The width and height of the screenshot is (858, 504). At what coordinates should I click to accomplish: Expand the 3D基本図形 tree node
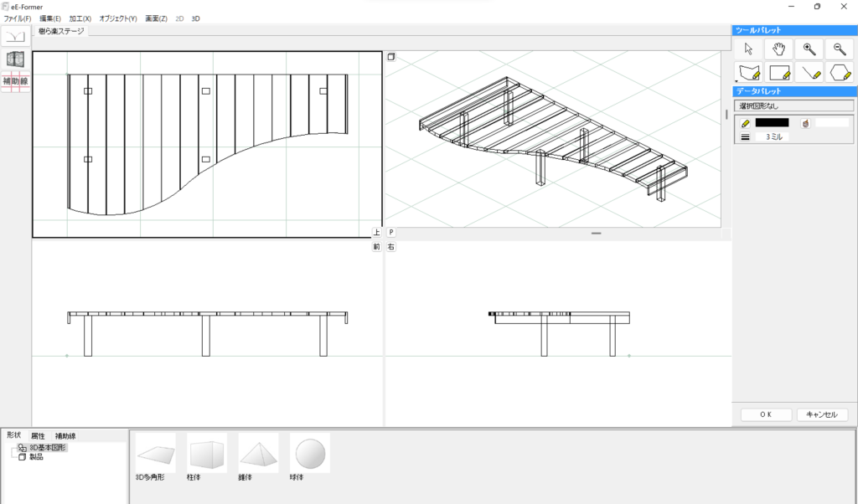(x=13, y=448)
